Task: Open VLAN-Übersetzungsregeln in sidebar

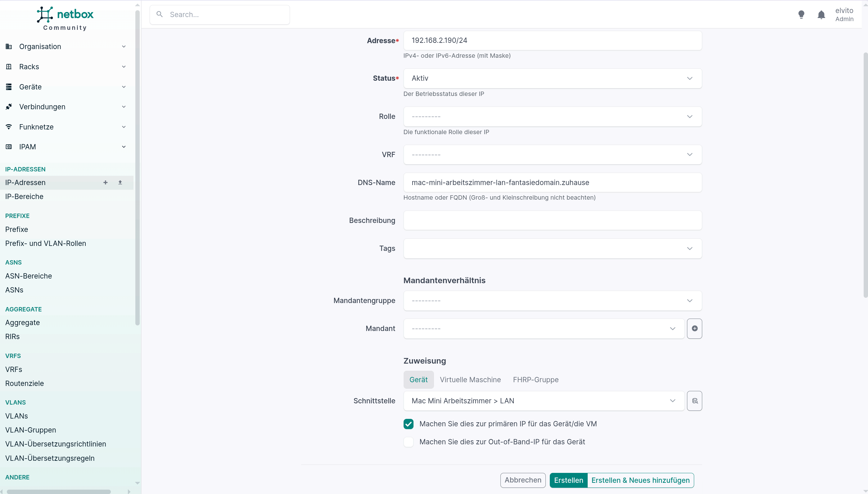Action: coord(50,458)
